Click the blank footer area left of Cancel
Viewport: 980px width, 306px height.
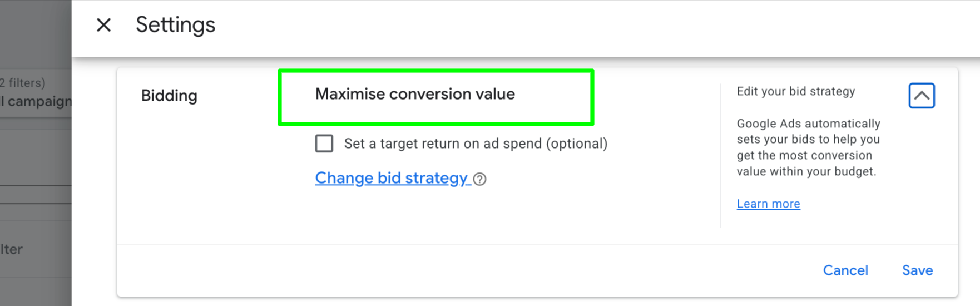click(445, 270)
